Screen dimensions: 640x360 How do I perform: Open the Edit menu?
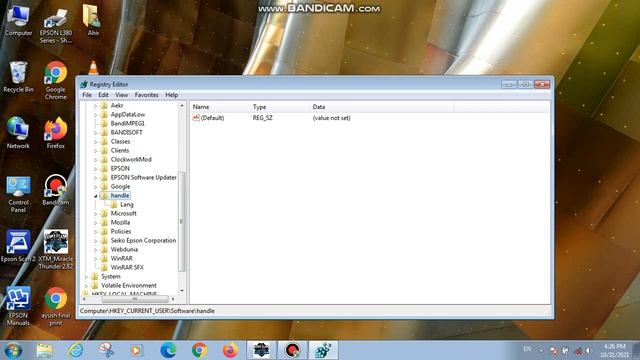pos(103,95)
